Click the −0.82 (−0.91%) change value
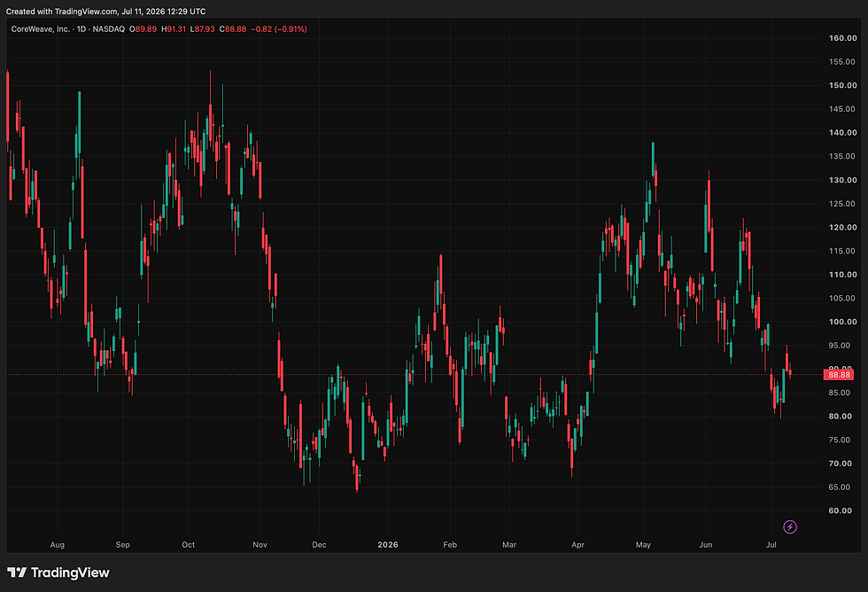Screen dimensions: 868x592 click(278, 28)
